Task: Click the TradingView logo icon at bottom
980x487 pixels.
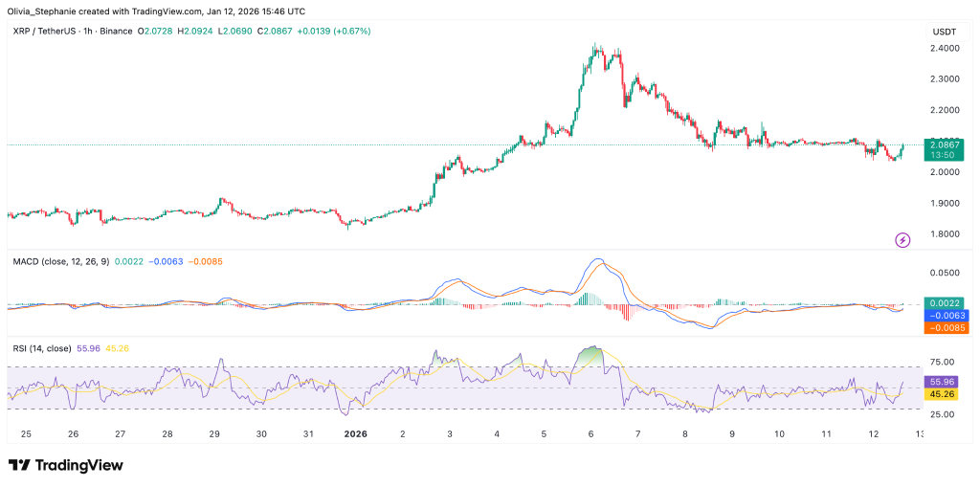Action: pos(19,465)
